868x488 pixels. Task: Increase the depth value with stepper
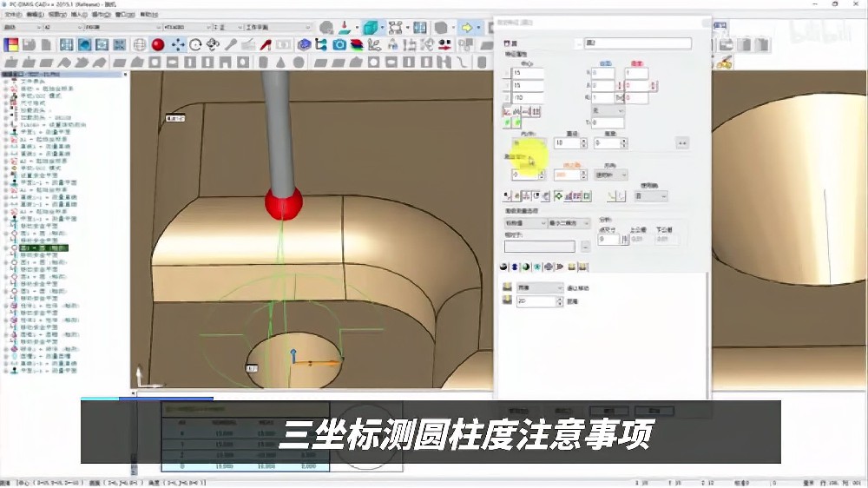coord(624,141)
